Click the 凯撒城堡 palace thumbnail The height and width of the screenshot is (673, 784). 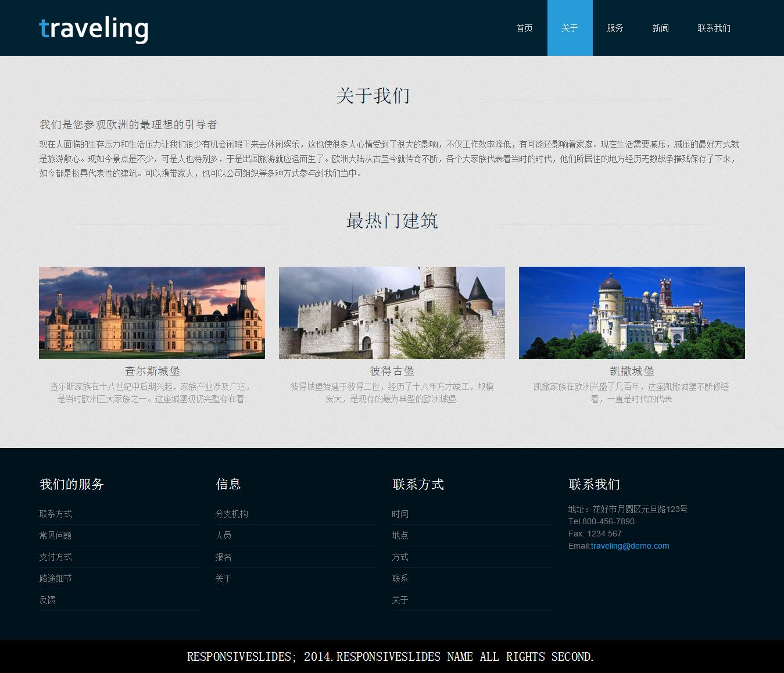pos(632,313)
